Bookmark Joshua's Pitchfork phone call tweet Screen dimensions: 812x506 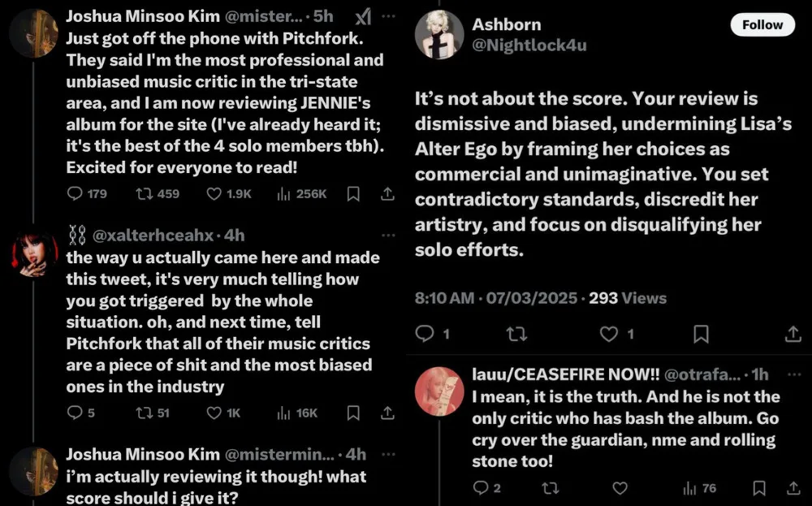[x=353, y=193]
